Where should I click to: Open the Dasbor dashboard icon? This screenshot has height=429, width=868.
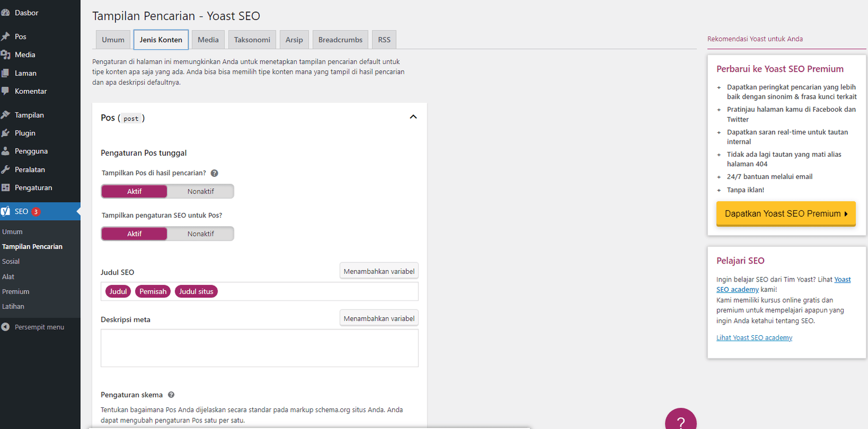[5, 12]
